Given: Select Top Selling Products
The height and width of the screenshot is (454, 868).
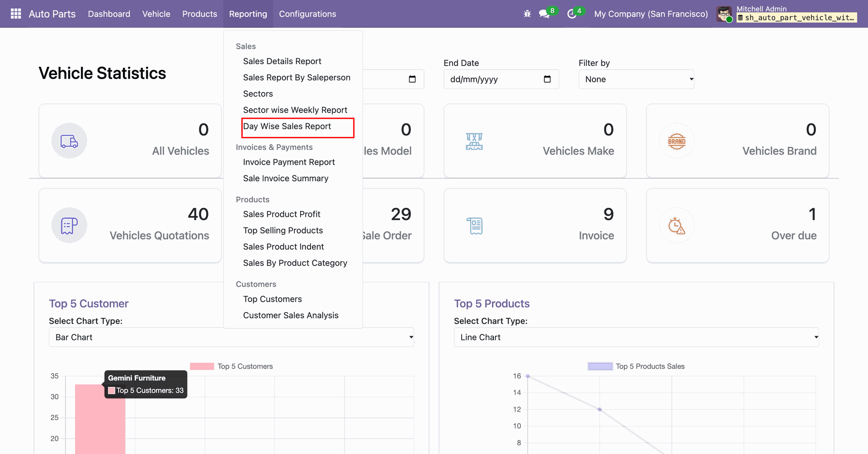Looking at the screenshot, I should 283,230.
